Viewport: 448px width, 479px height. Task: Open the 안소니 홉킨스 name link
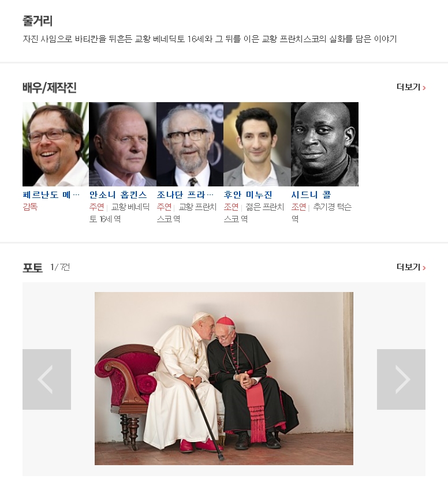click(118, 194)
